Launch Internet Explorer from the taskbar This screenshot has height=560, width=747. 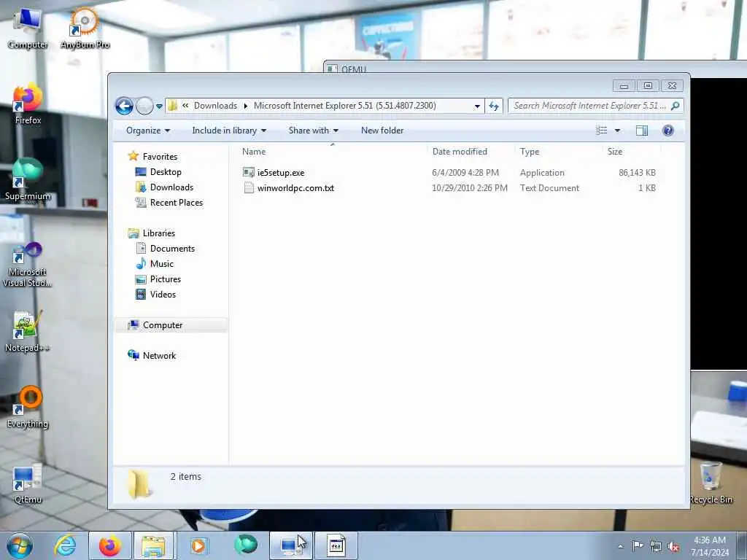(x=65, y=545)
